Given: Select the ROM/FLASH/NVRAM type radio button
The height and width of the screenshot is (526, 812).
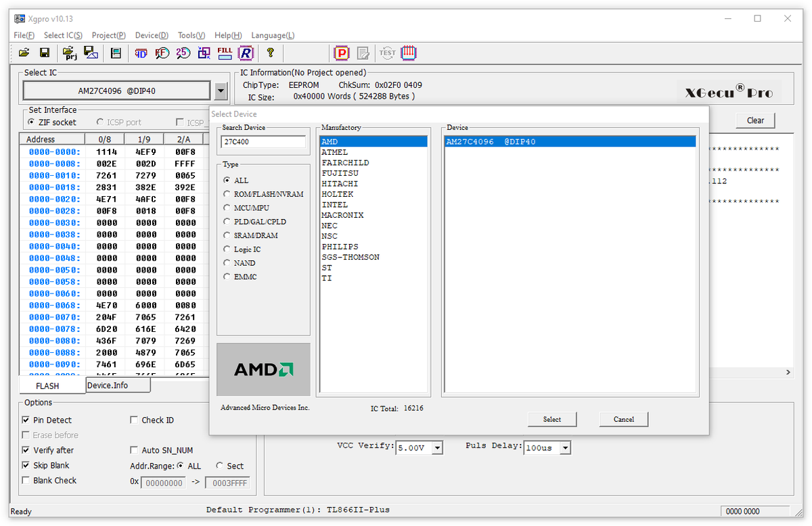Looking at the screenshot, I should point(228,194).
